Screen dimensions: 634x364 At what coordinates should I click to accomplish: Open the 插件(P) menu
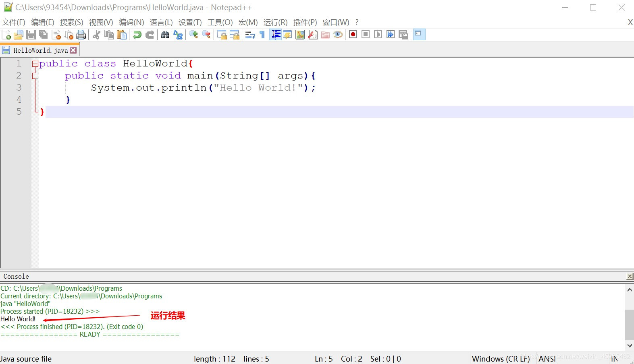(305, 22)
